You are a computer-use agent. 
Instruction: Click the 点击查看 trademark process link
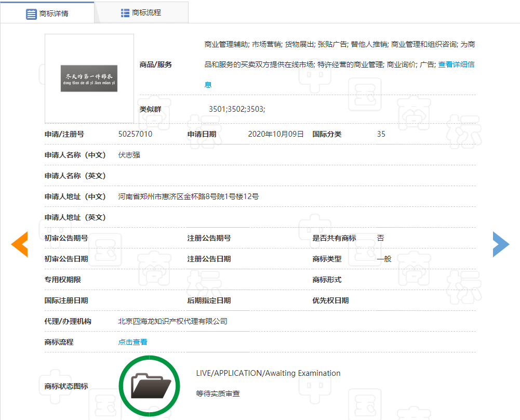[133, 342]
